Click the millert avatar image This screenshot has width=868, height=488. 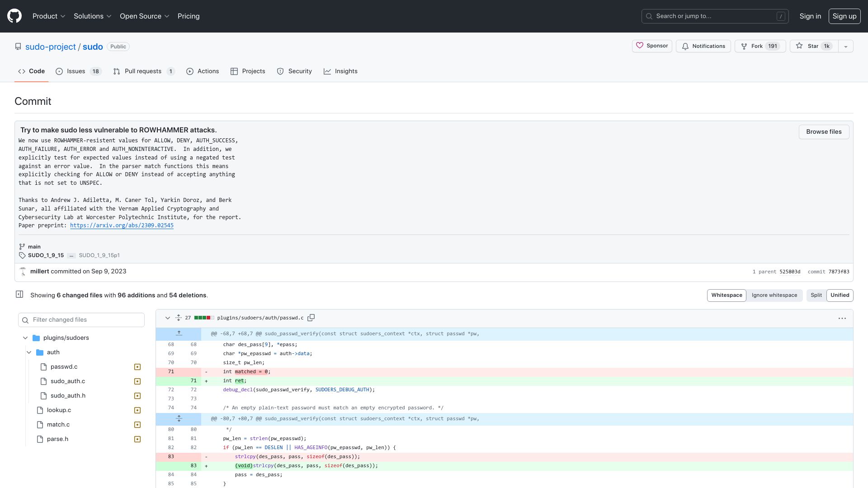click(x=23, y=272)
